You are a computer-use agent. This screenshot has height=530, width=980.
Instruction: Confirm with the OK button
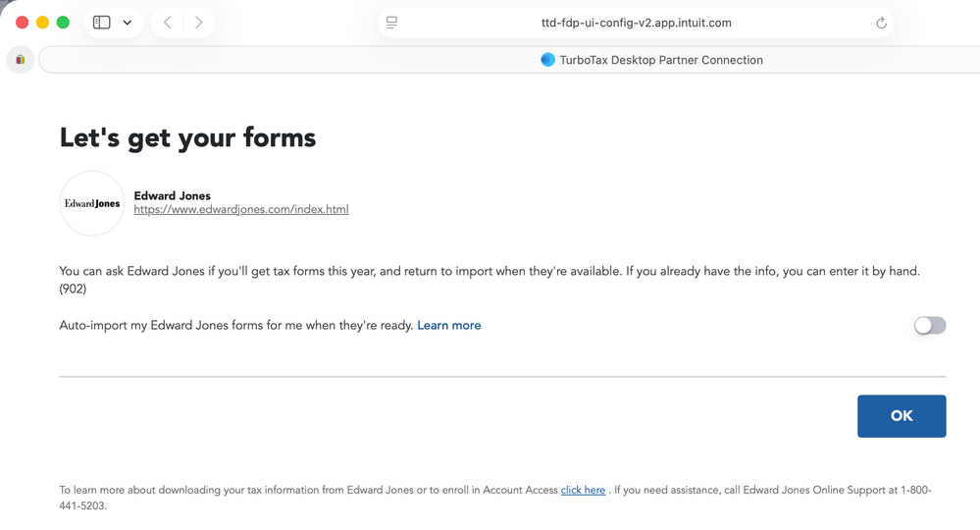902,415
